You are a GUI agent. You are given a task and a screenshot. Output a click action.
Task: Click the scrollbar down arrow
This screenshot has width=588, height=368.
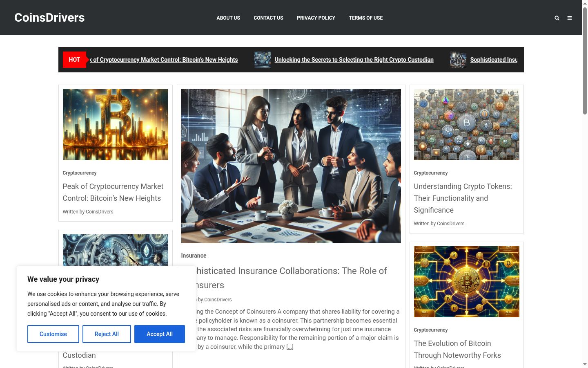[x=585, y=364]
